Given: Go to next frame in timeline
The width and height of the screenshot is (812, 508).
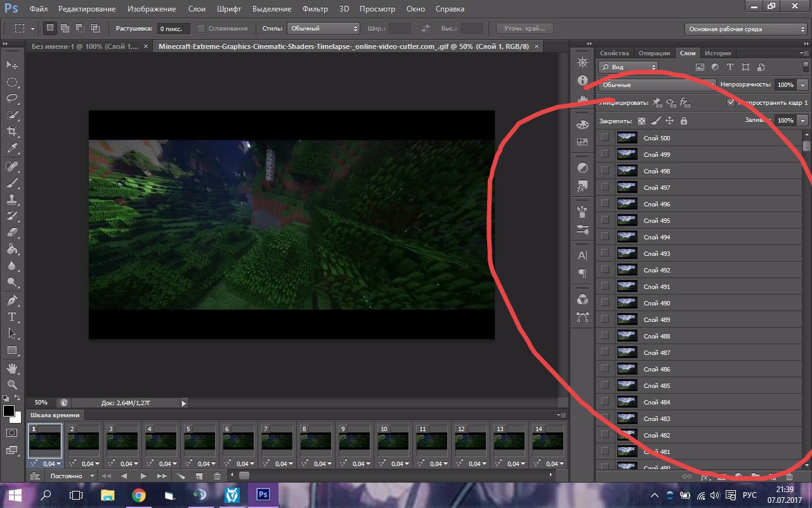Looking at the screenshot, I should pyautogui.click(x=162, y=476).
